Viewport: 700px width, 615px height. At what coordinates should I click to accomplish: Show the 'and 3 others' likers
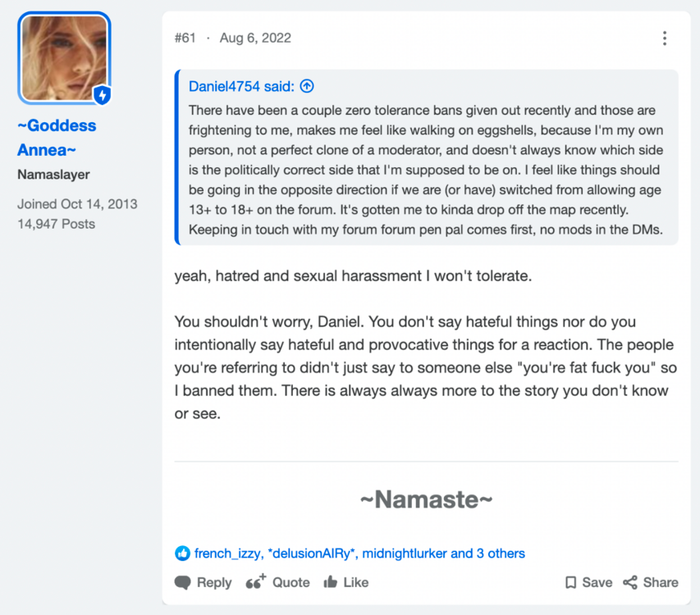[x=487, y=553]
